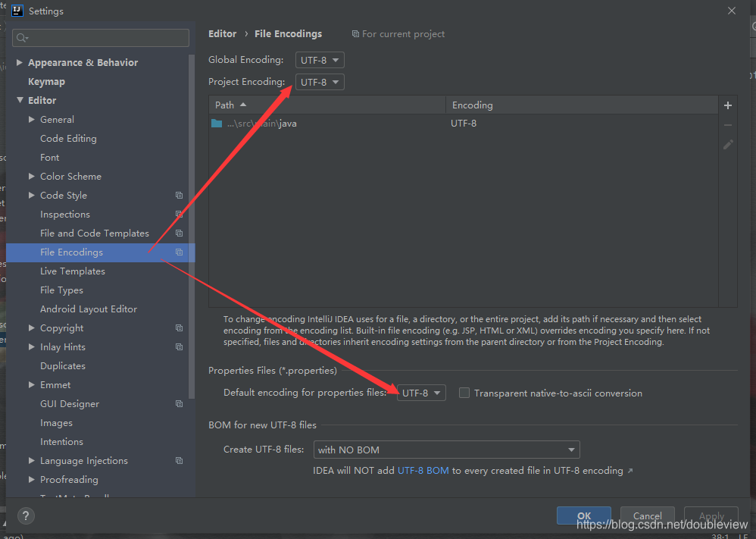Click the folder icon of java path row
756x539 pixels.
(x=217, y=124)
